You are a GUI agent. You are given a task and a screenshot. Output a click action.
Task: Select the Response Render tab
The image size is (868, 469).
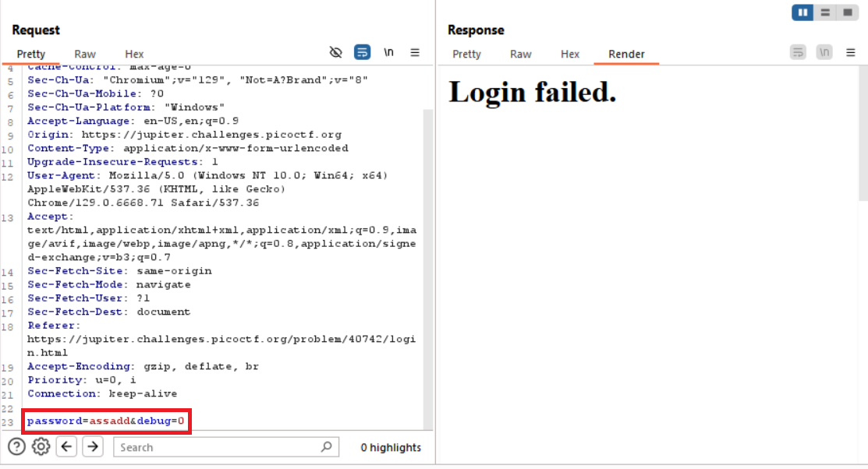(x=626, y=54)
